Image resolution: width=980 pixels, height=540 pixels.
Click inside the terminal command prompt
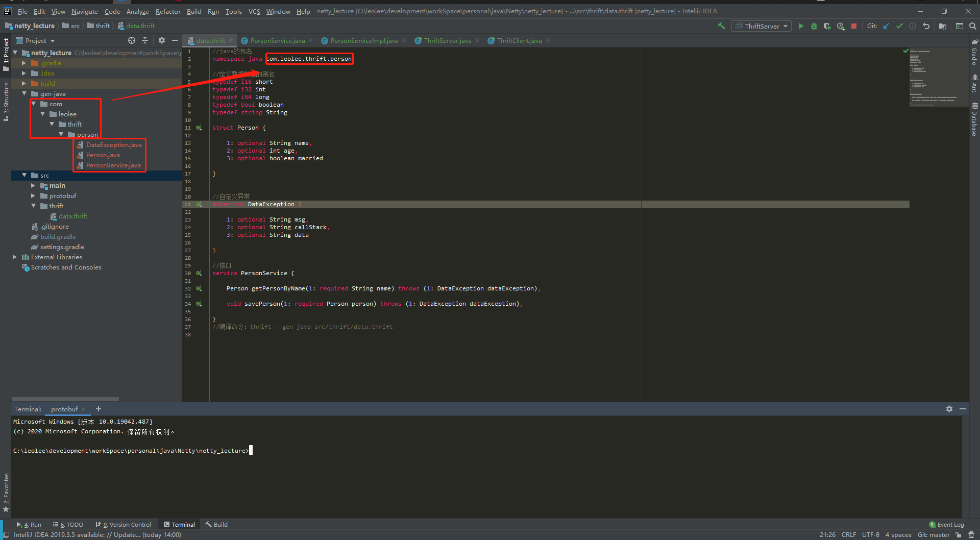[255, 450]
